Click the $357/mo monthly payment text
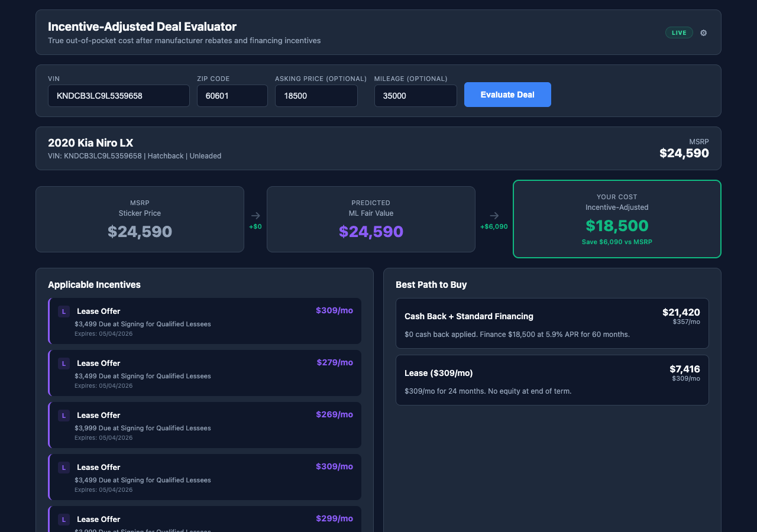Screen dimensions: 757x532 click(686, 322)
